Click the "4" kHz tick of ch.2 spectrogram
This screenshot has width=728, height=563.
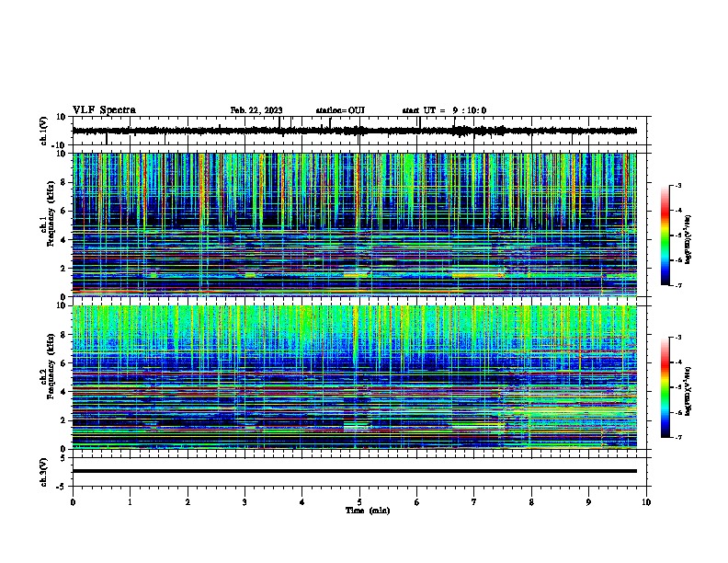(x=63, y=392)
